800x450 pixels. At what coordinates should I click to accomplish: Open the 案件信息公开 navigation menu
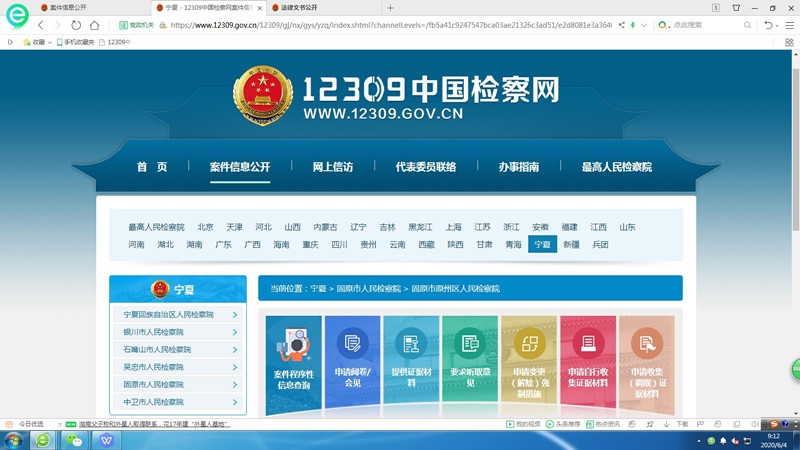point(240,167)
